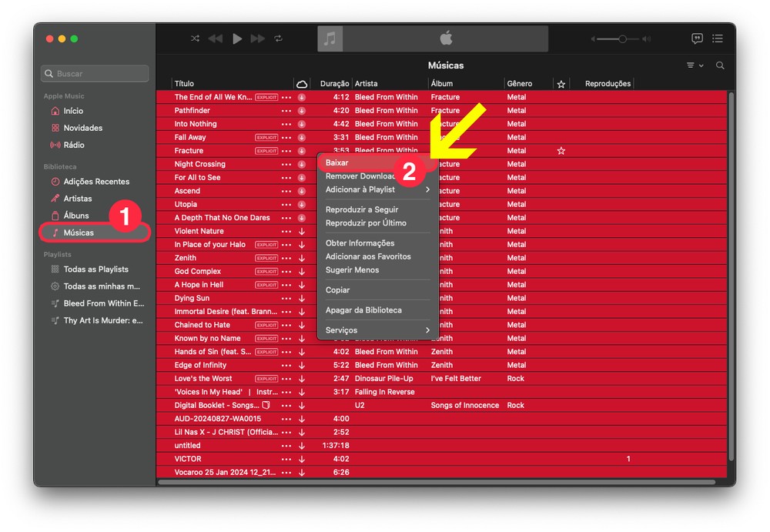Open more options for Into Nothing
770x532 pixels.
pyautogui.click(x=286, y=124)
